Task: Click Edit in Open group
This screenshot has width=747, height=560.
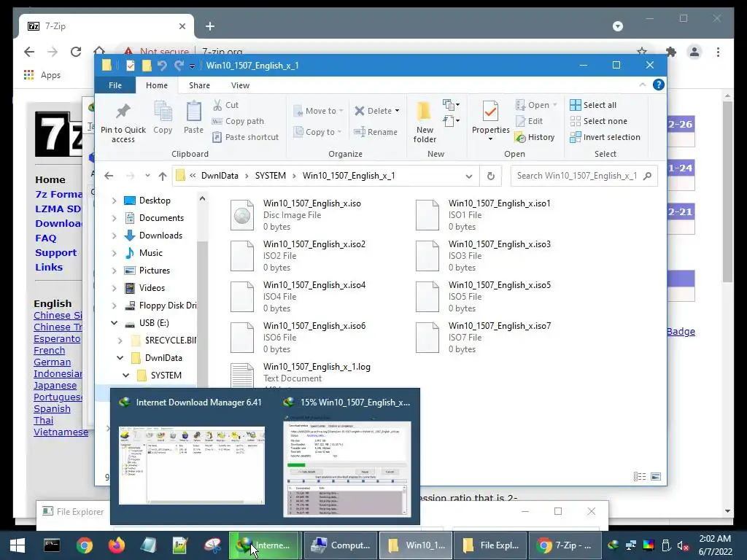Action: tap(530, 121)
